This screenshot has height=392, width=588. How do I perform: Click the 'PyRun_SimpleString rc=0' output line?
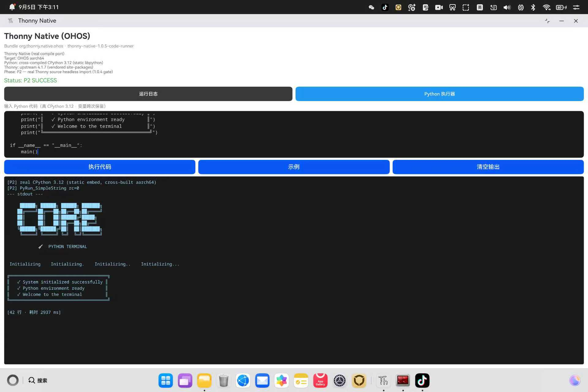coord(43,188)
